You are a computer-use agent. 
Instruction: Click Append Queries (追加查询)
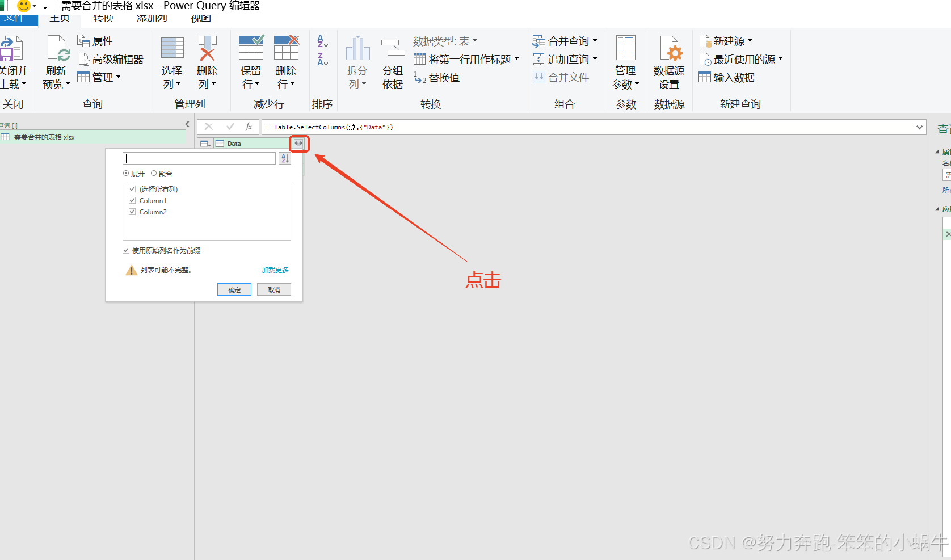point(565,59)
